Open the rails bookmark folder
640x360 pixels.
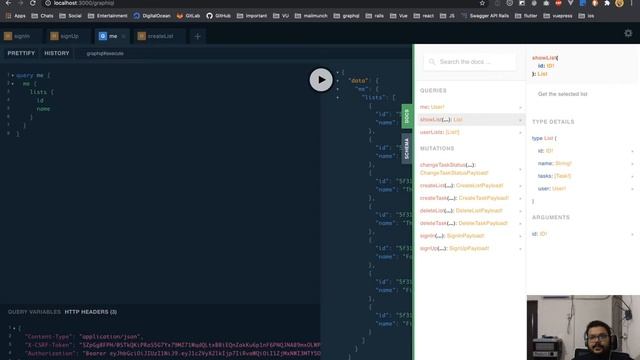pyautogui.click(x=375, y=16)
